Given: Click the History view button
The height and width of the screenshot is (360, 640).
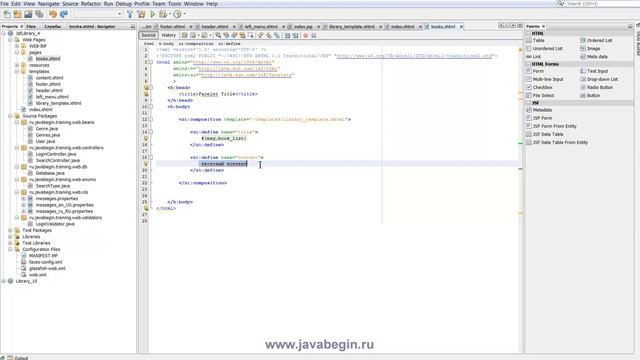Looking at the screenshot, I should point(168,36).
